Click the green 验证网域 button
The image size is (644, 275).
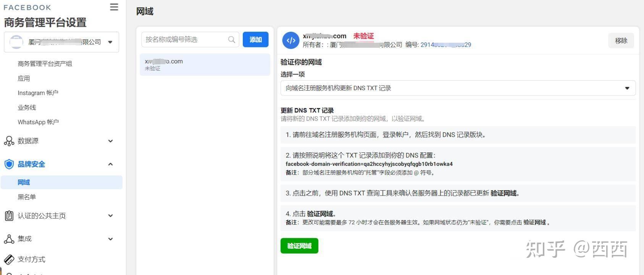299,246
